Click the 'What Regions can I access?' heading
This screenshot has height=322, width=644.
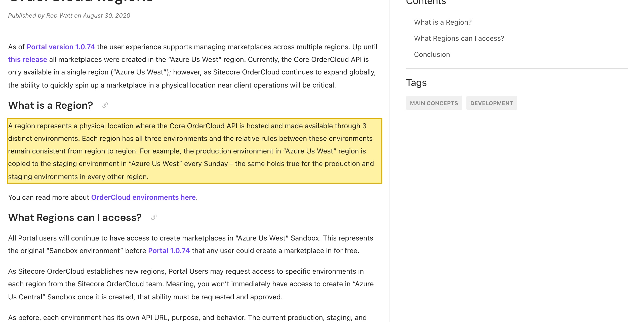(x=75, y=218)
